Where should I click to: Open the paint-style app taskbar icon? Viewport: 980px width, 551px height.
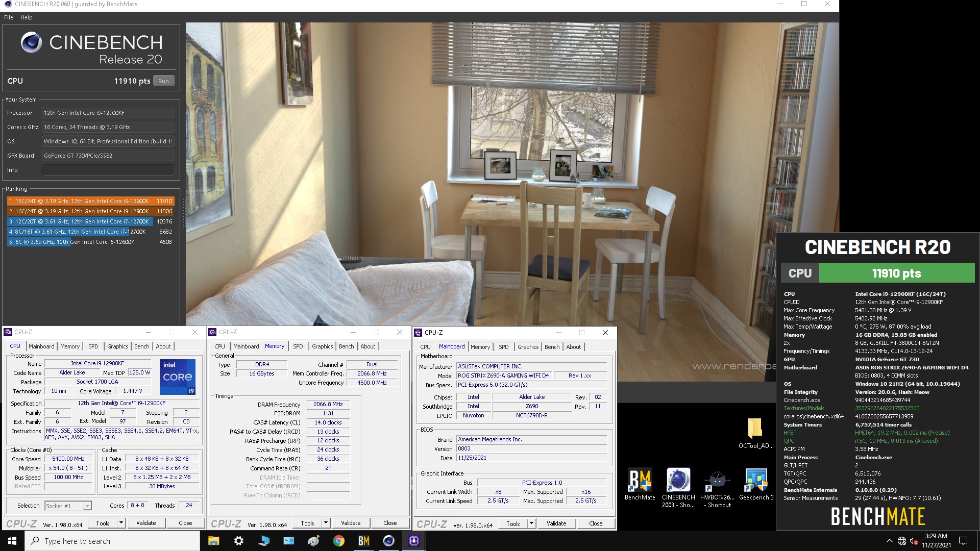314,541
